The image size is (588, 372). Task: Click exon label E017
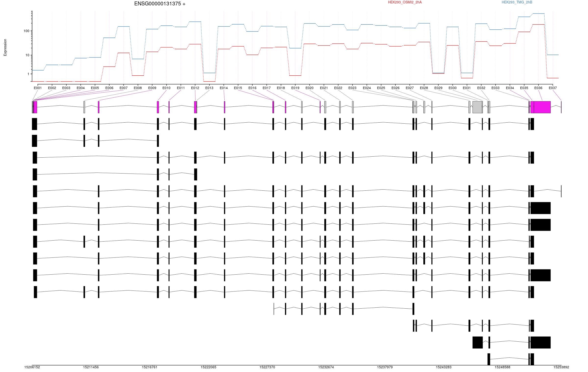pyautogui.click(x=267, y=88)
